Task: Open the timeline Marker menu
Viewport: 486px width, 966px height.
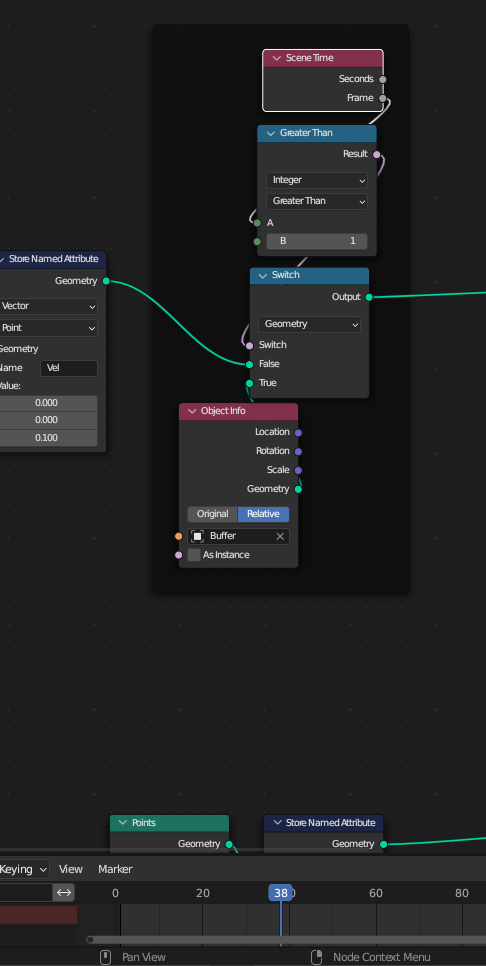Action: tap(115, 869)
